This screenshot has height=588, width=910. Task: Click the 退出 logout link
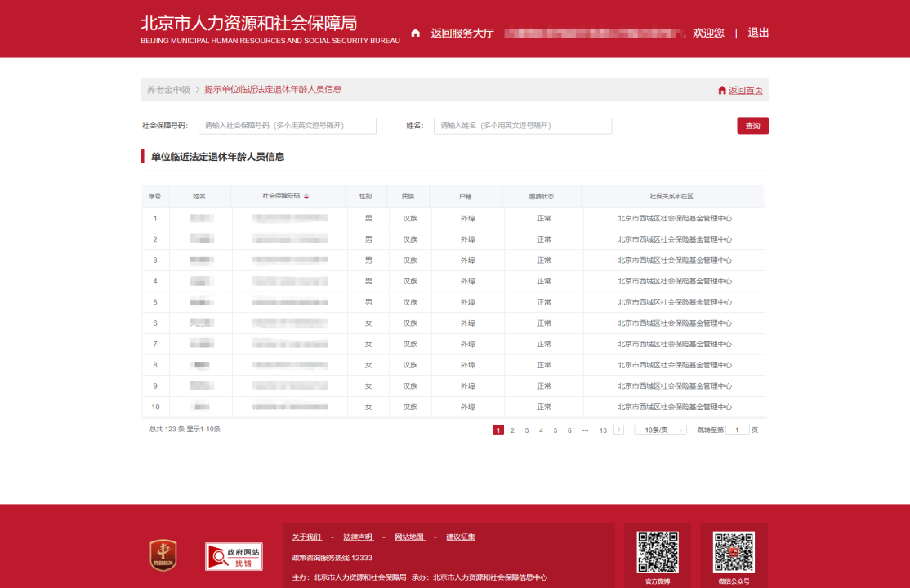(758, 33)
